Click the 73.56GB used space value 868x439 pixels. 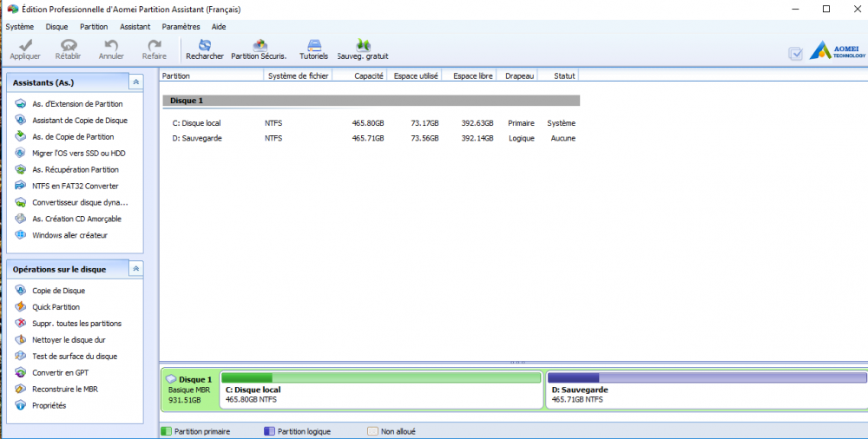pyautogui.click(x=423, y=139)
